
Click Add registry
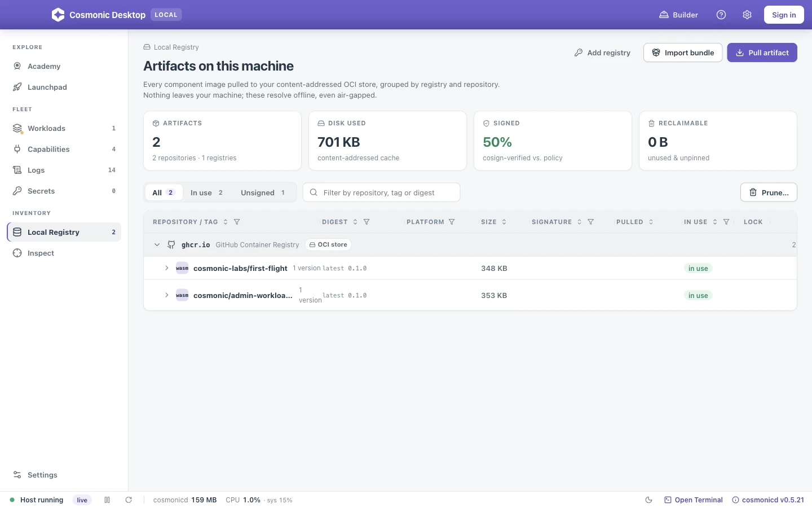click(x=602, y=52)
